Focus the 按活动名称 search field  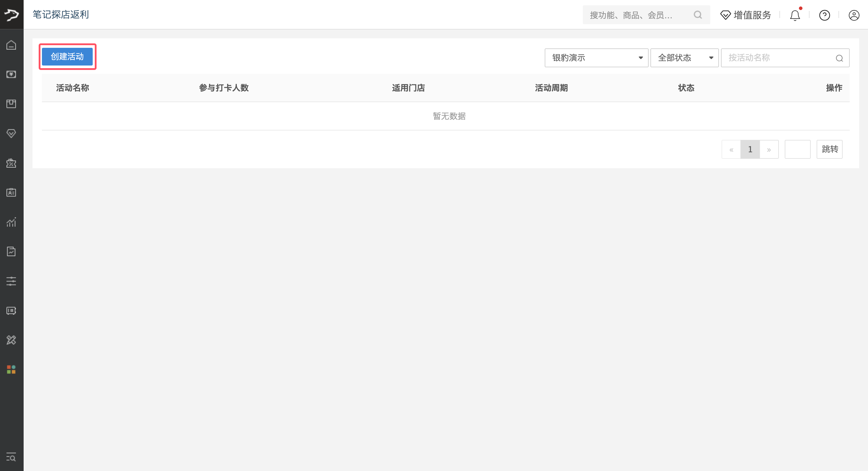pyautogui.click(x=785, y=58)
